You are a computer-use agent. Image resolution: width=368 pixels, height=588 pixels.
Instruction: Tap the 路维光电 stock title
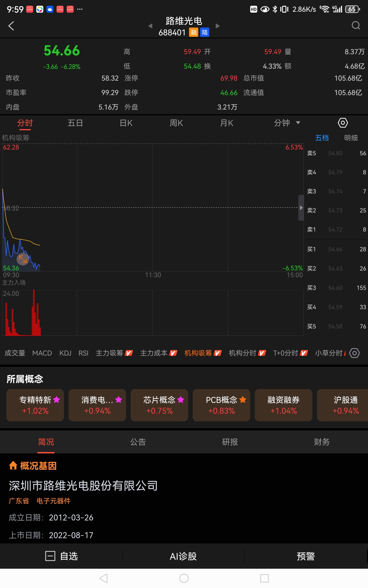click(x=184, y=21)
